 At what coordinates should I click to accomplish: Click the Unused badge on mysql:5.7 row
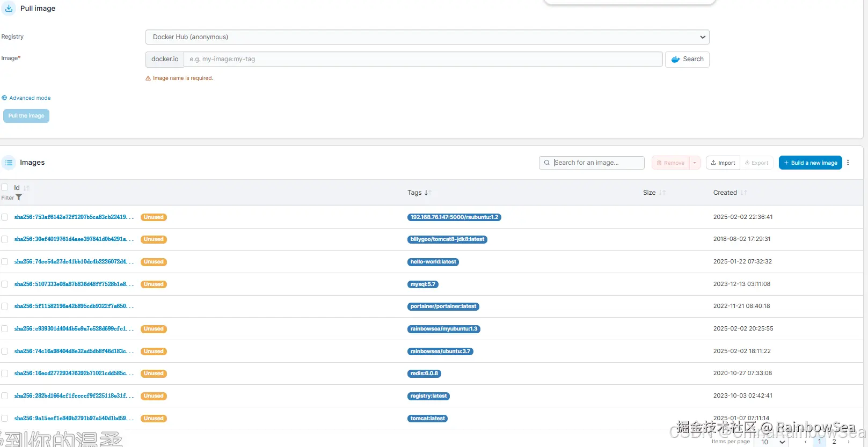tap(154, 284)
